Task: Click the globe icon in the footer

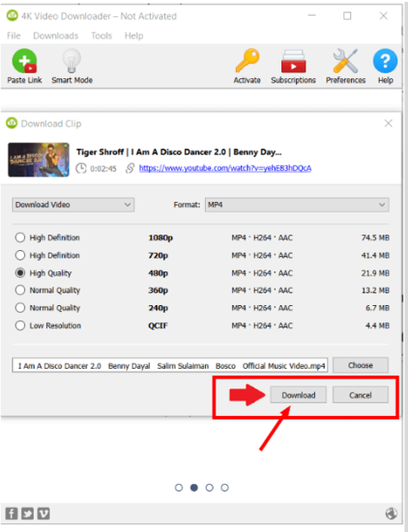Action: (391, 513)
